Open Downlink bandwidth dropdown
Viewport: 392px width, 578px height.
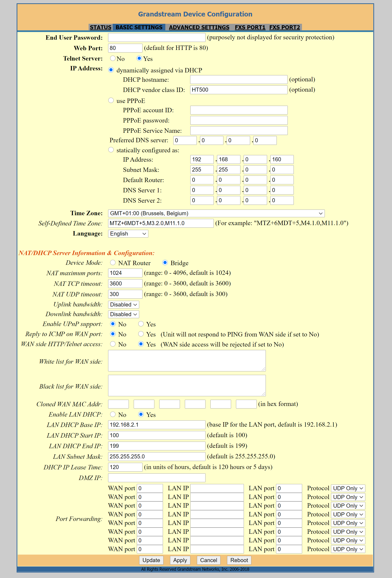(123, 314)
